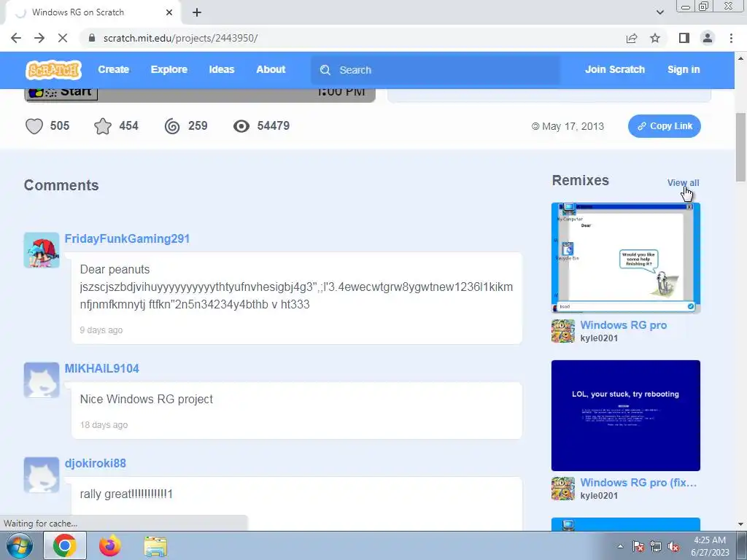Viewport: 747px width, 560px height.
Task: Click the scrollbar up arrow
Action: click(741, 58)
